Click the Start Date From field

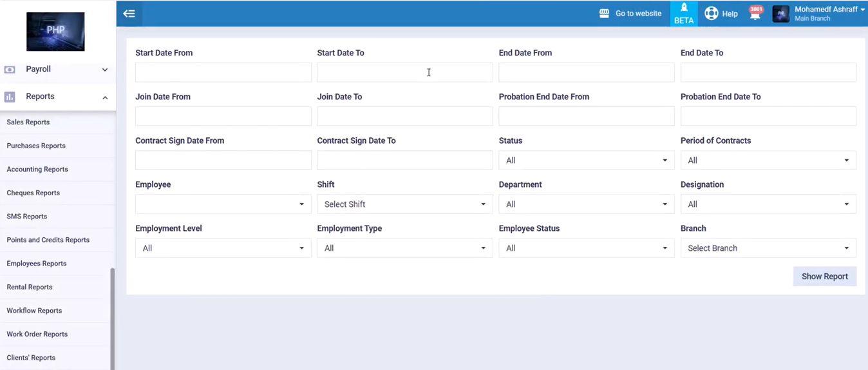pos(223,73)
